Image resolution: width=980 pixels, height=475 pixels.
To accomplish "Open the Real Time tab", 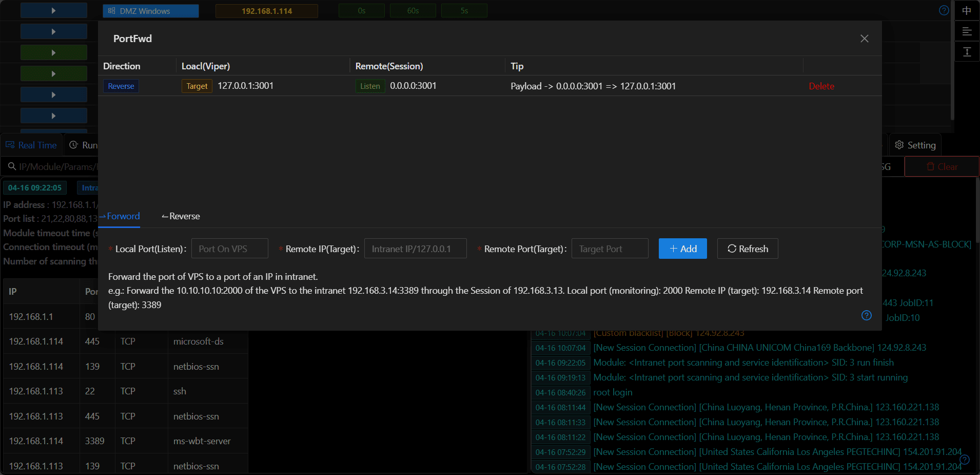I will pos(31,145).
